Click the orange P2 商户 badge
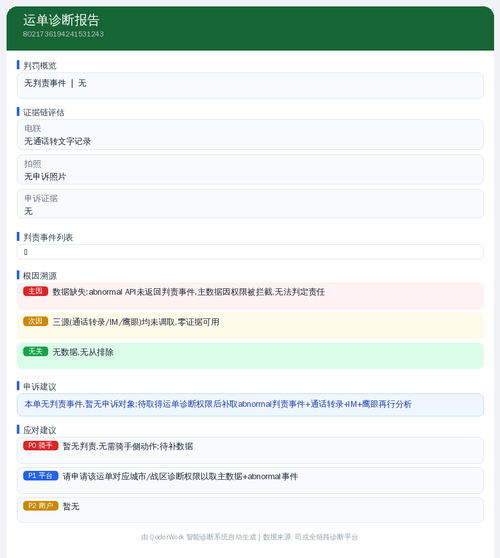 (x=41, y=506)
